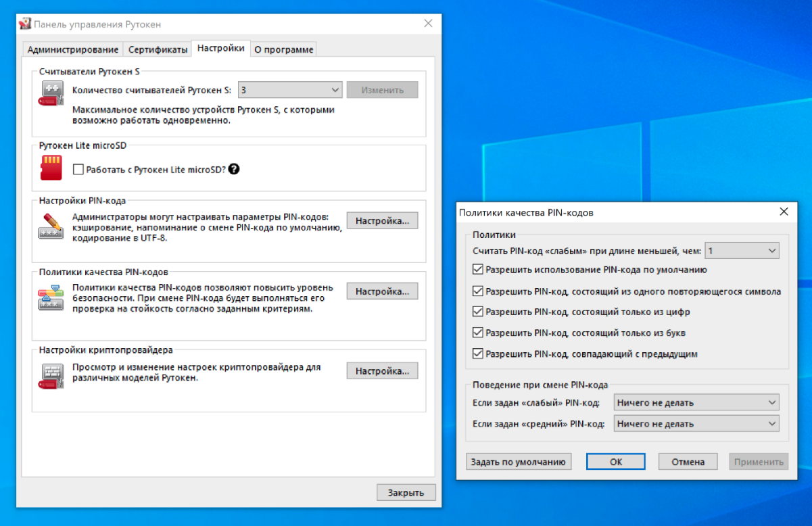Open dropdown for «средний» PIN-код behavior
The width and height of the screenshot is (812, 526).
click(x=696, y=424)
